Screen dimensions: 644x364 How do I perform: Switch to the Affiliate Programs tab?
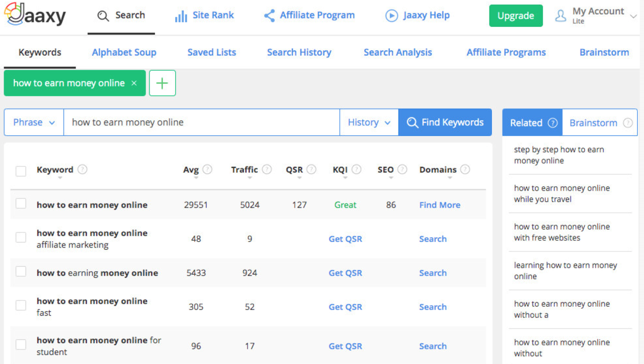(506, 52)
